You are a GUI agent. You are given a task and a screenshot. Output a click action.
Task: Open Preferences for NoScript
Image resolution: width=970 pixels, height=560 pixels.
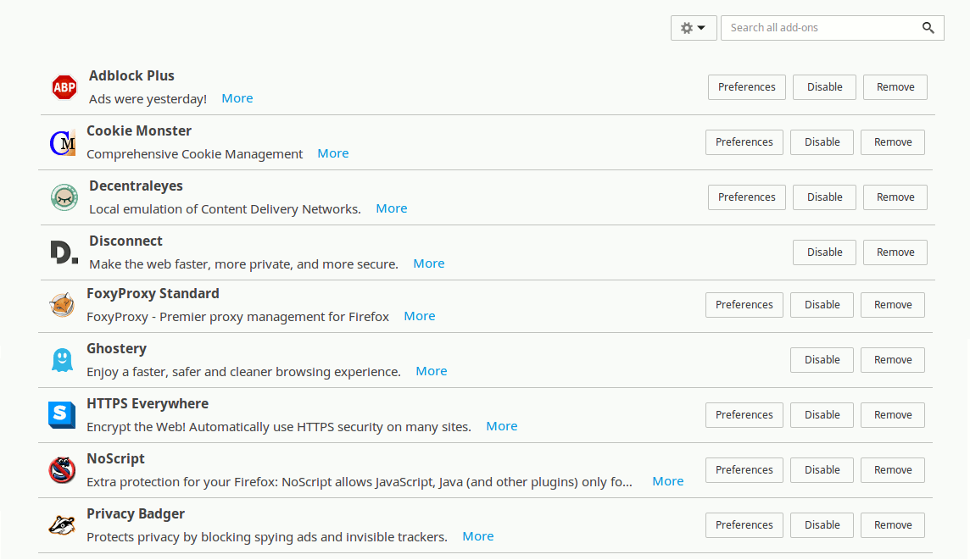744,470
